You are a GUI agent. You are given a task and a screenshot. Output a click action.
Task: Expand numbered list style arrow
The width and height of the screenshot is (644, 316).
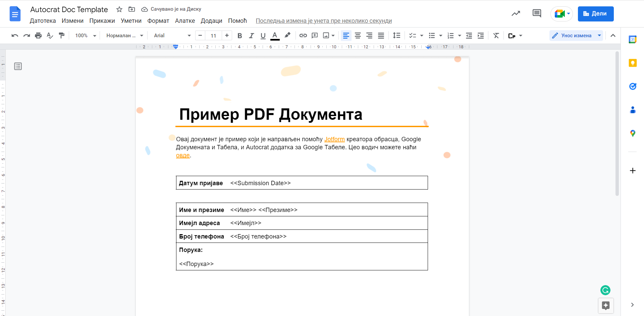tap(460, 36)
